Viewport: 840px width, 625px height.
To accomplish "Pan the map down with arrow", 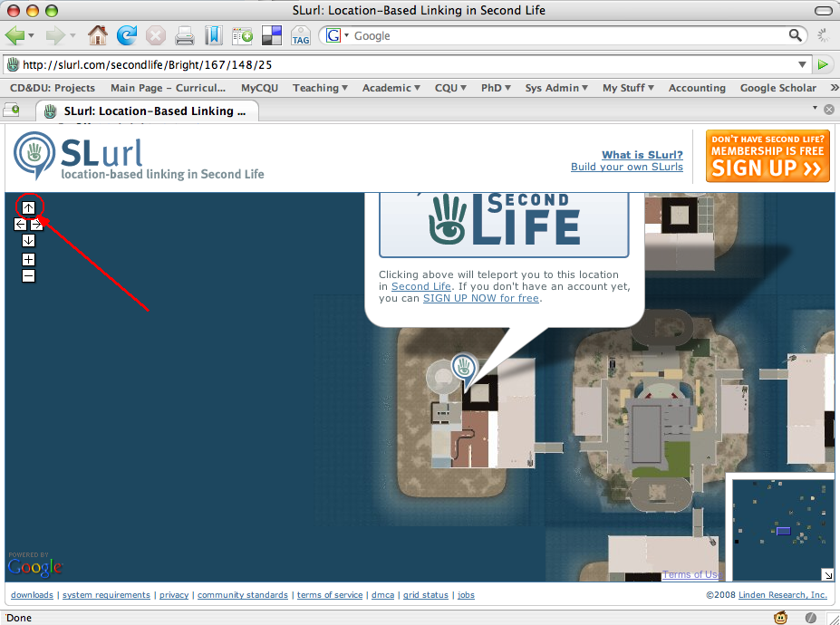I will [29, 240].
